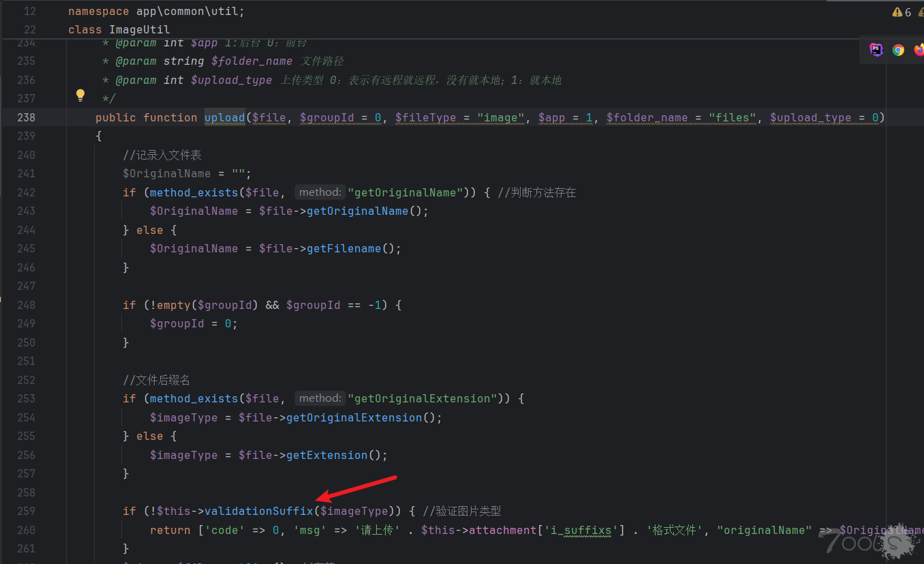Click the 'files' default string value on line 238
924x564 pixels.
point(732,117)
